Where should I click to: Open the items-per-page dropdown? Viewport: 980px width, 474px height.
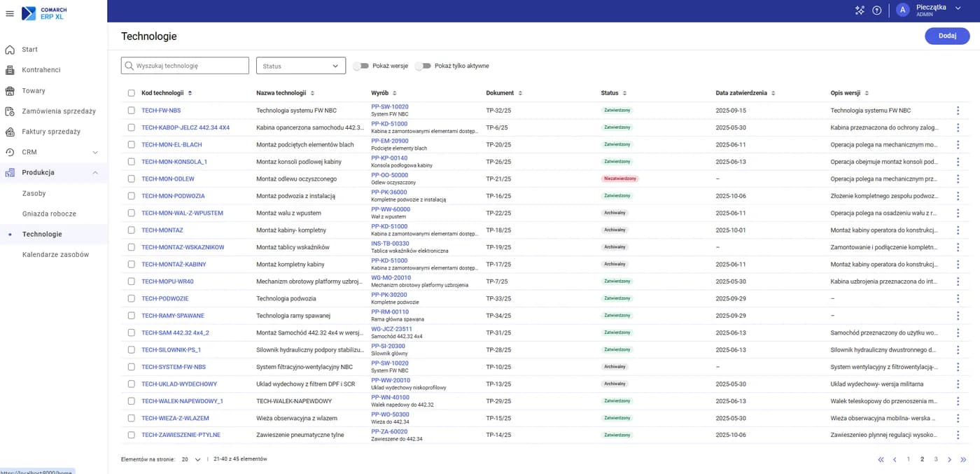(191, 459)
